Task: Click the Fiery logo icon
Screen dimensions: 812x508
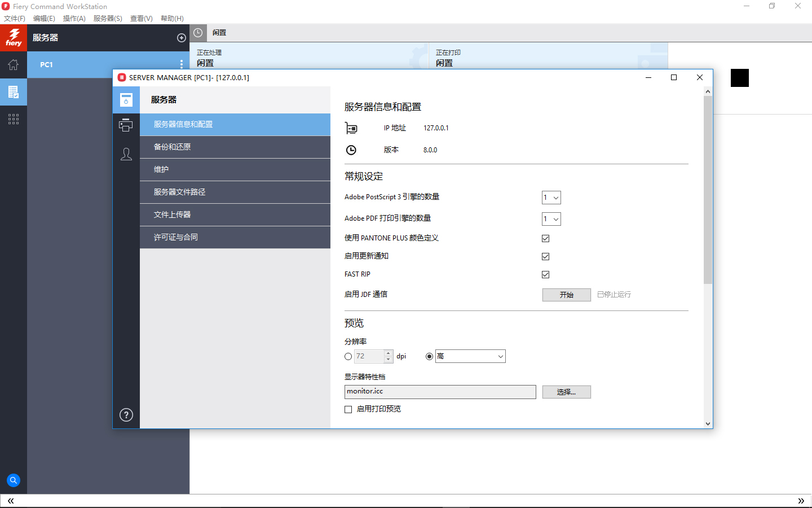Action: [14, 38]
